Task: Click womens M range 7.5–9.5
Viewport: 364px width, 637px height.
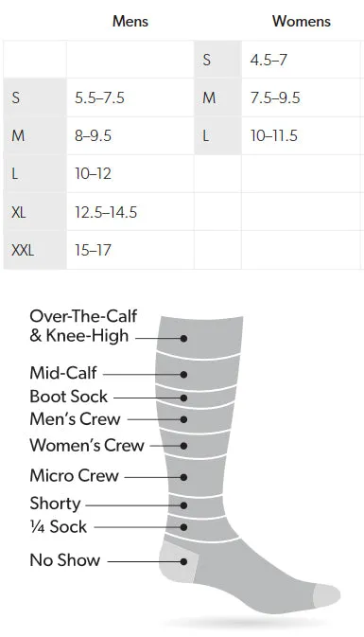Action: pos(275,97)
